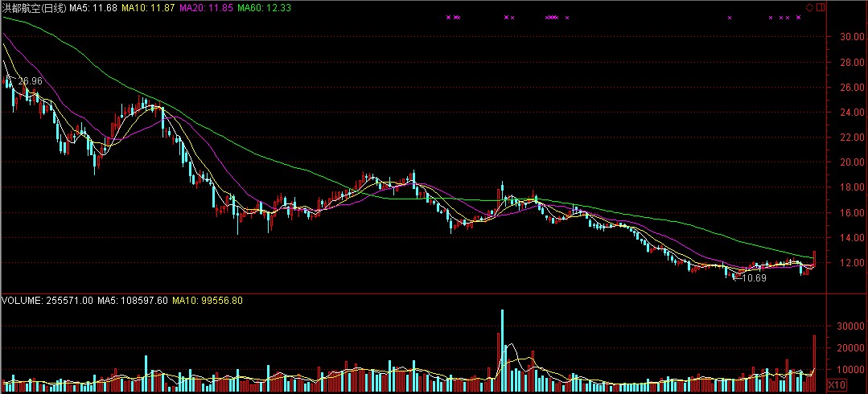Click the 26.00 price axis label
Viewport: 868px width, 394px height.
pyautogui.click(x=851, y=88)
